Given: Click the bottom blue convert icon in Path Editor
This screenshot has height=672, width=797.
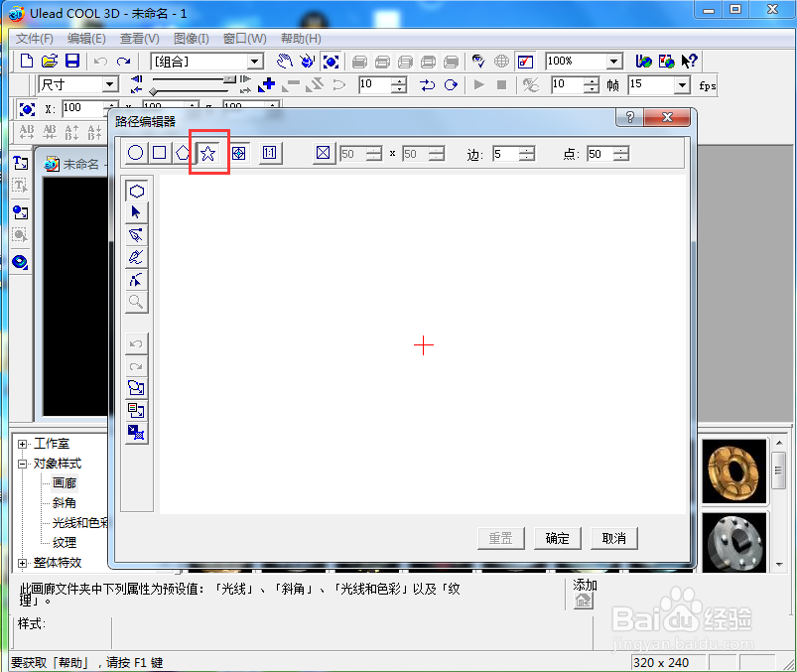Looking at the screenshot, I should point(137,433).
